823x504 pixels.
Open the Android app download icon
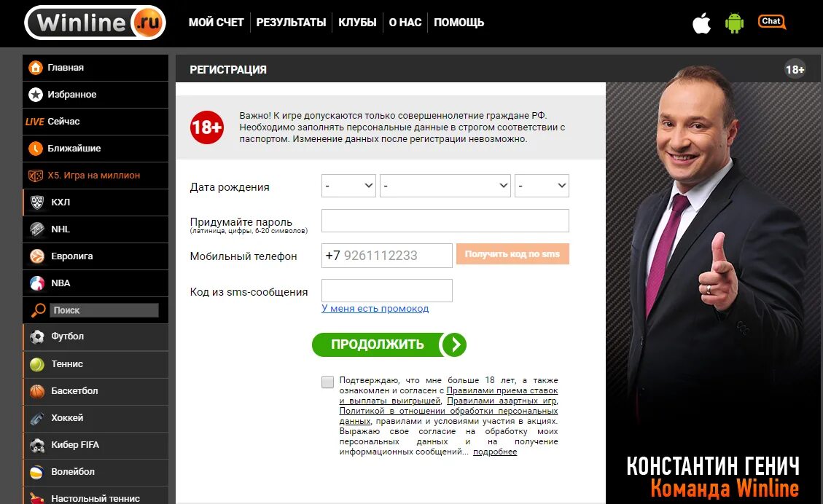pos(734,23)
